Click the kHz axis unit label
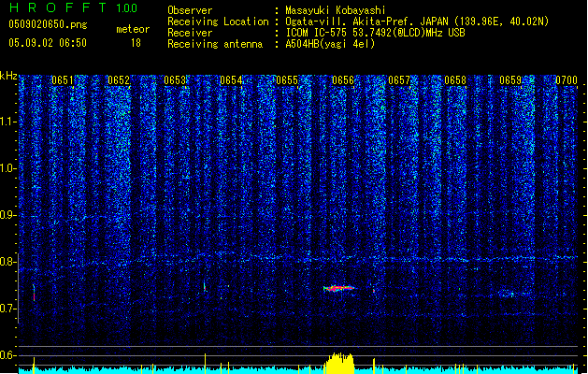Image resolution: width=588 pixels, height=374 pixels. 8,76
